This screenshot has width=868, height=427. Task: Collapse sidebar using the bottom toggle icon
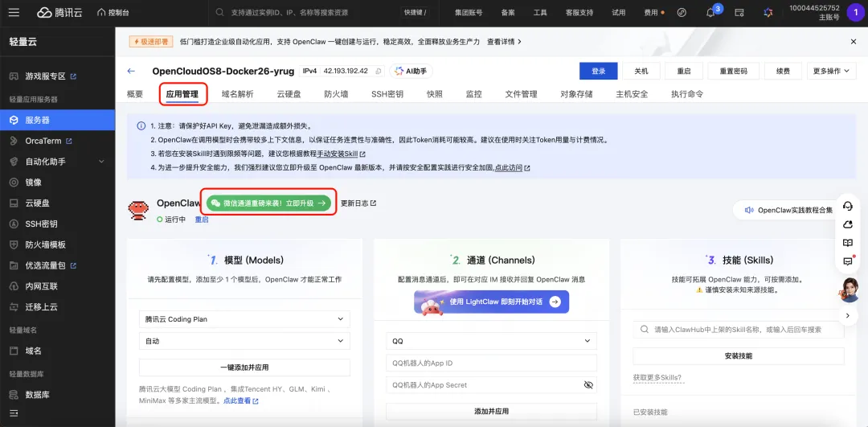pyautogui.click(x=14, y=413)
